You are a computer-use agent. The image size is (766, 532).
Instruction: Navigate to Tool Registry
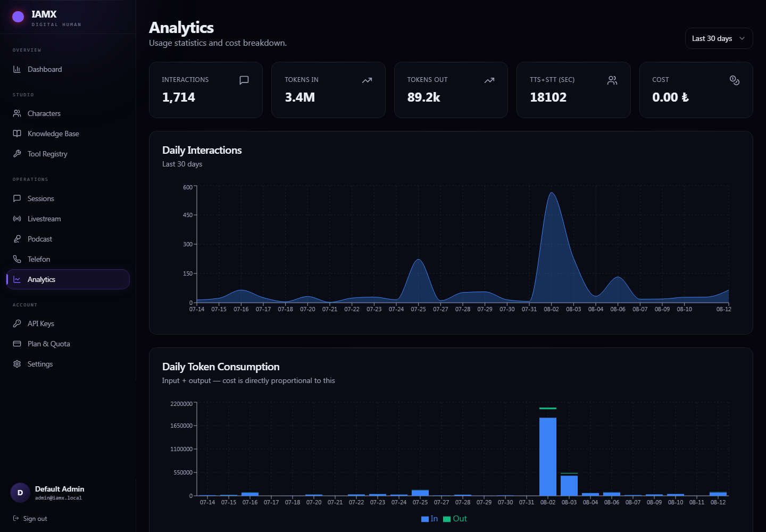(68, 154)
